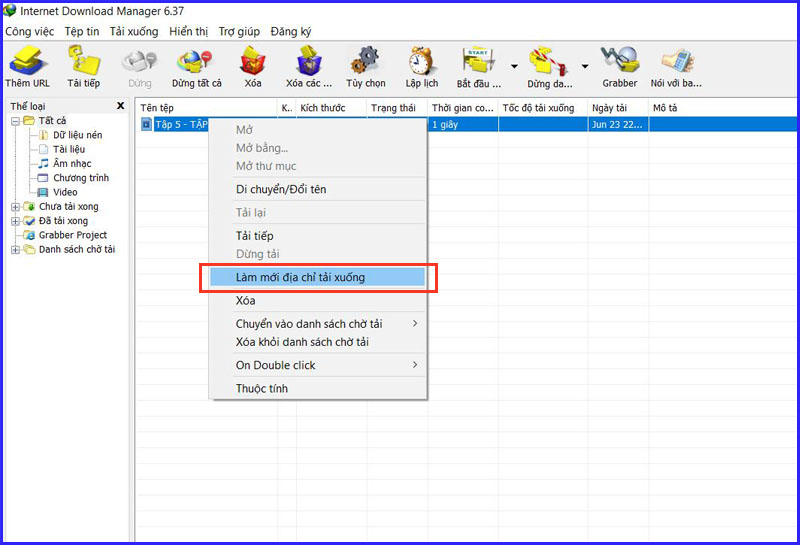Open dropdown arrow next to Bắt đầu...

[514, 66]
